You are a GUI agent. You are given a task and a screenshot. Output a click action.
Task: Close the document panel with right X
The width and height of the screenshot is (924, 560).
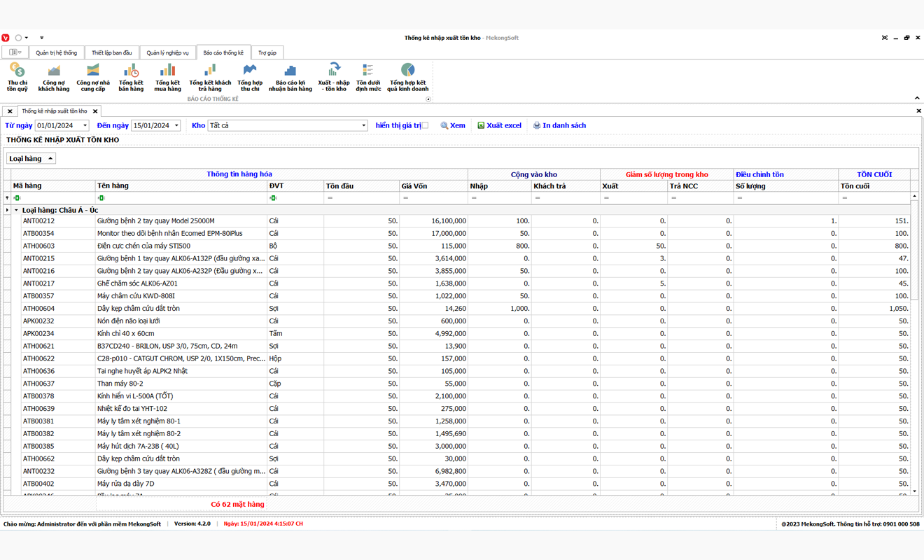pyautogui.click(x=918, y=111)
